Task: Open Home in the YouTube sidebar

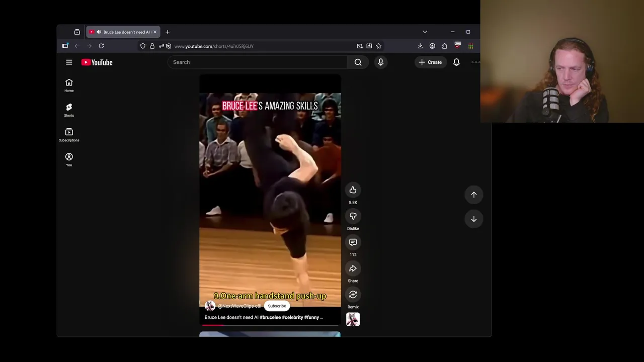Action: [69, 85]
